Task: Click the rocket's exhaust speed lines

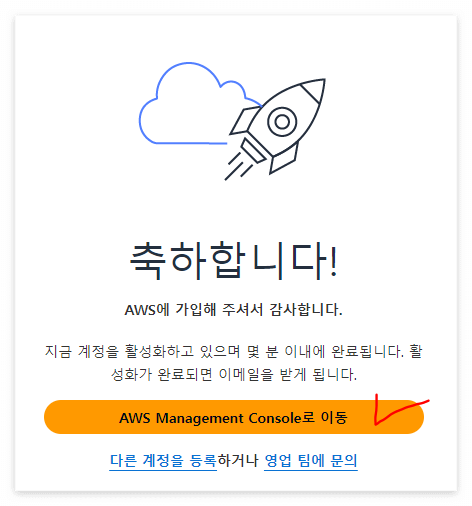Action: tap(239, 167)
